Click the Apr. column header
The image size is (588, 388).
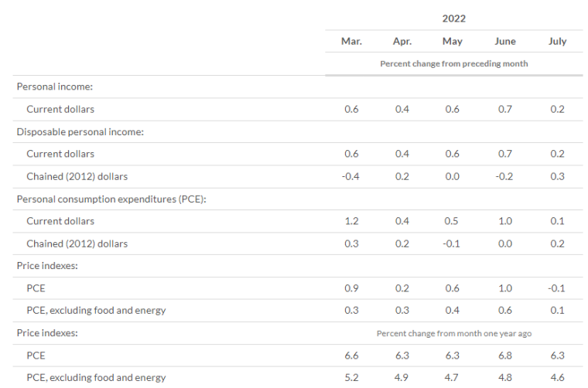tap(402, 41)
